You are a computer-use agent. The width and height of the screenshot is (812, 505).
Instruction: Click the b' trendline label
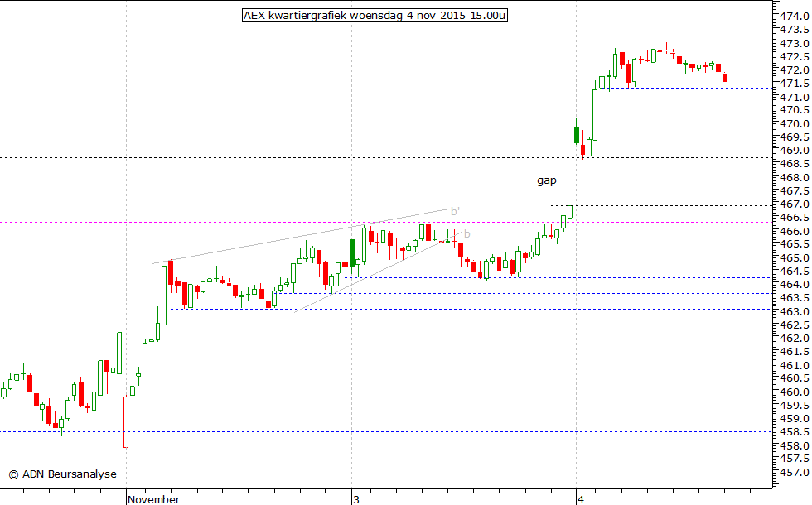pyautogui.click(x=455, y=211)
